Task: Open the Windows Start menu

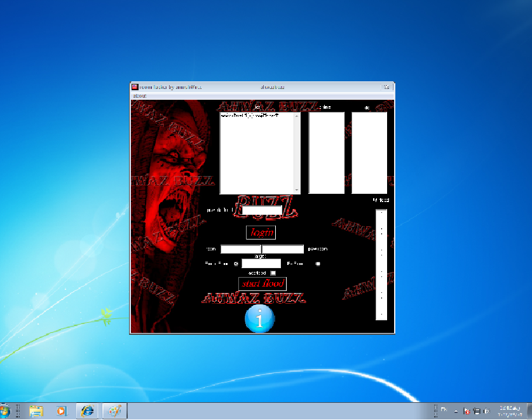Action: (4, 411)
